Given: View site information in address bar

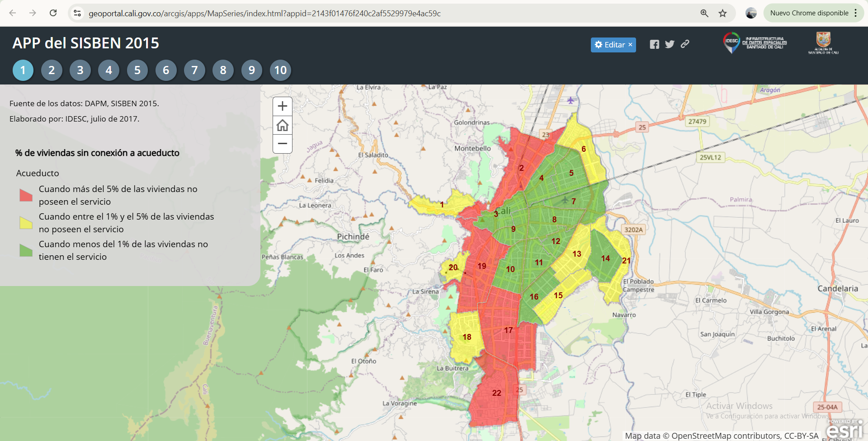Looking at the screenshot, I should 78,13.
